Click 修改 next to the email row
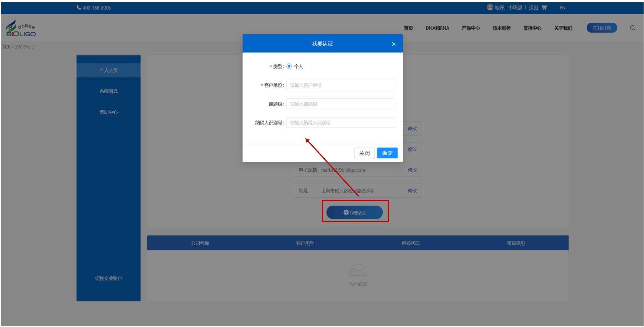644x327 pixels. point(412,170)
